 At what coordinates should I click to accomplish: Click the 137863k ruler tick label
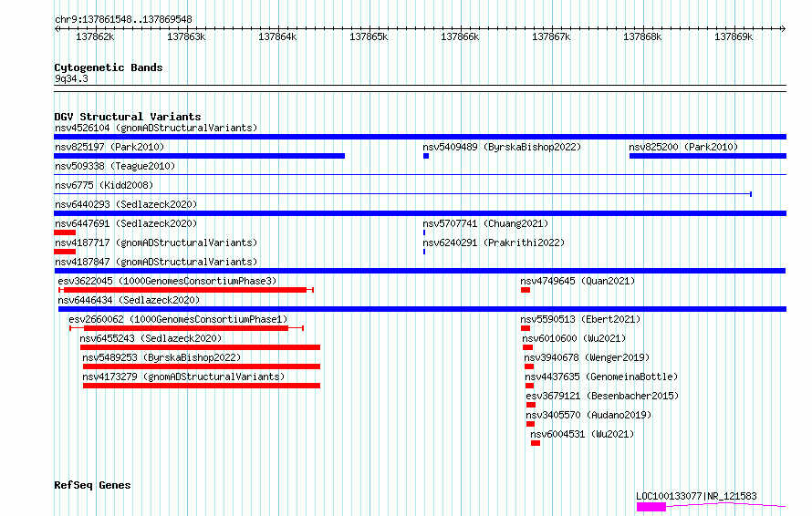click(x=186, y=36)
